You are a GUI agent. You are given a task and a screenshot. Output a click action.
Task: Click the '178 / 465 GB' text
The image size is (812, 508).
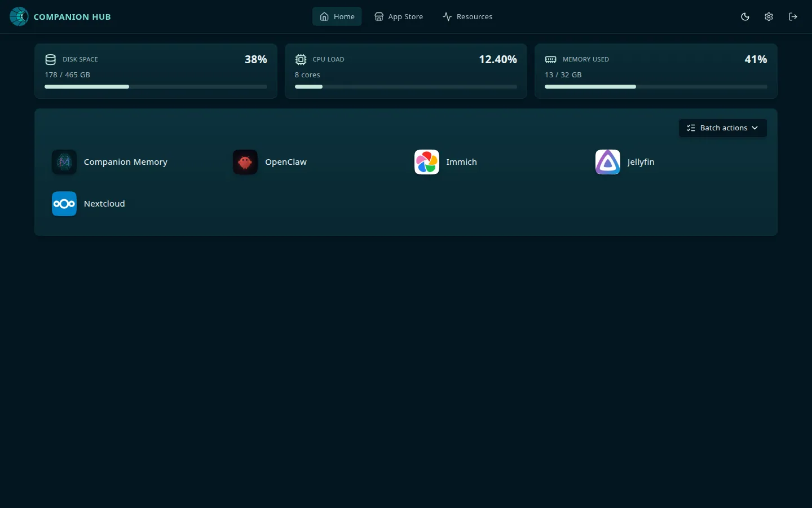click(x=68, y=75)
